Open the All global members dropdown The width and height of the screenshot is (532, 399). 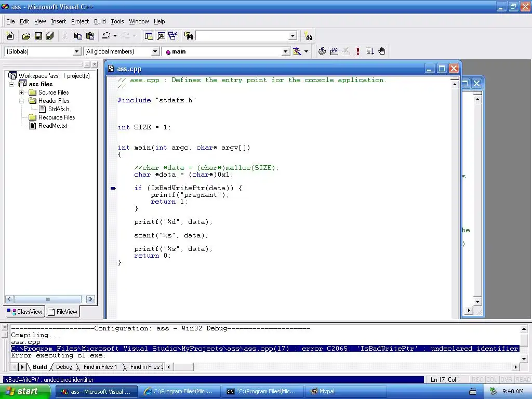pos(155,51)
